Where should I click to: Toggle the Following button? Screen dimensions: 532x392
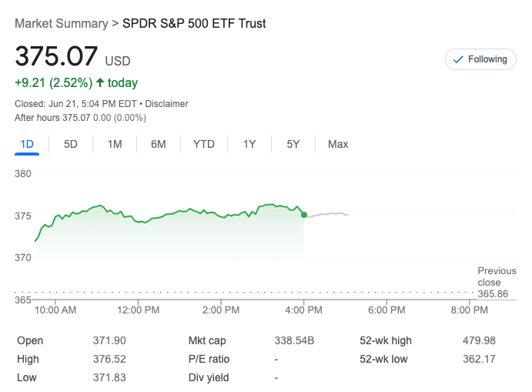480,59
